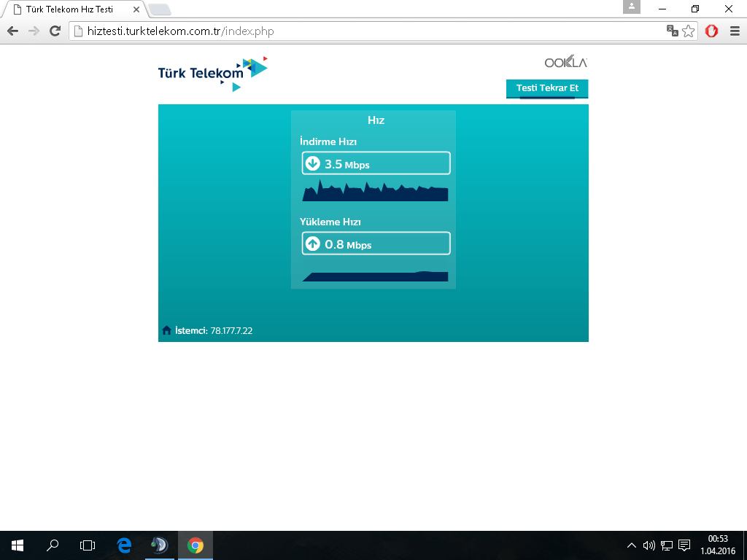Screen dimensions: 747x560
Task: Click the Yükleme Hızı label
Action: 330,222
